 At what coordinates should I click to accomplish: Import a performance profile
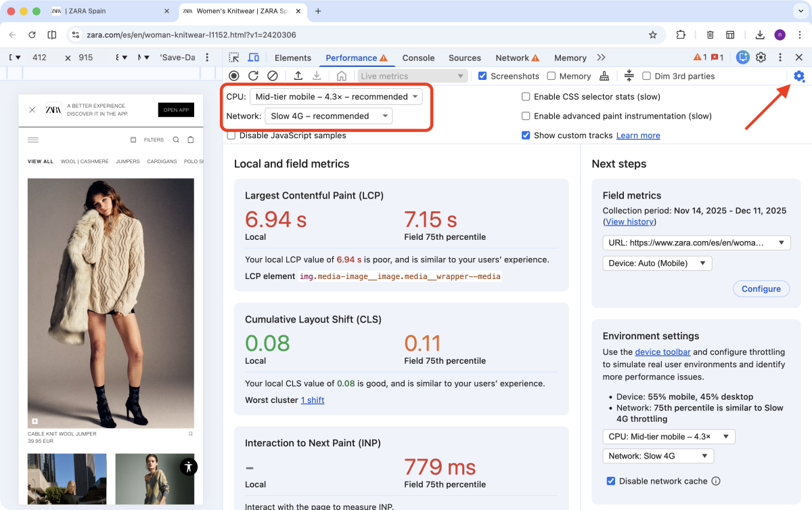[298, 76]
